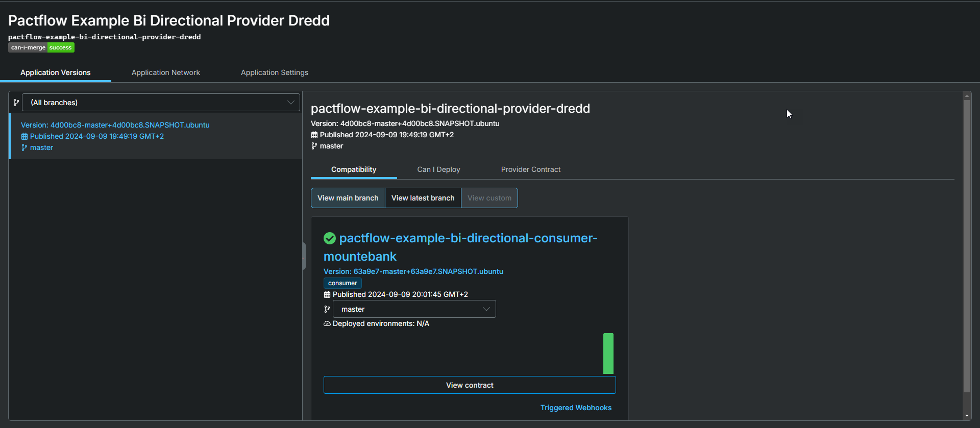Switch to Application Network tab

point(166,72)
